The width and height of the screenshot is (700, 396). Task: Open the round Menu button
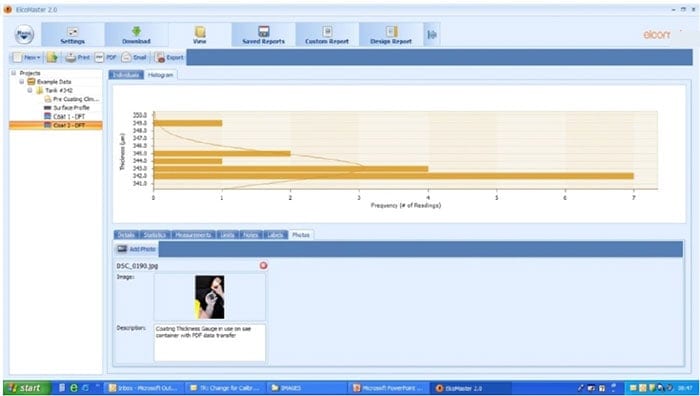pos(24,34)
